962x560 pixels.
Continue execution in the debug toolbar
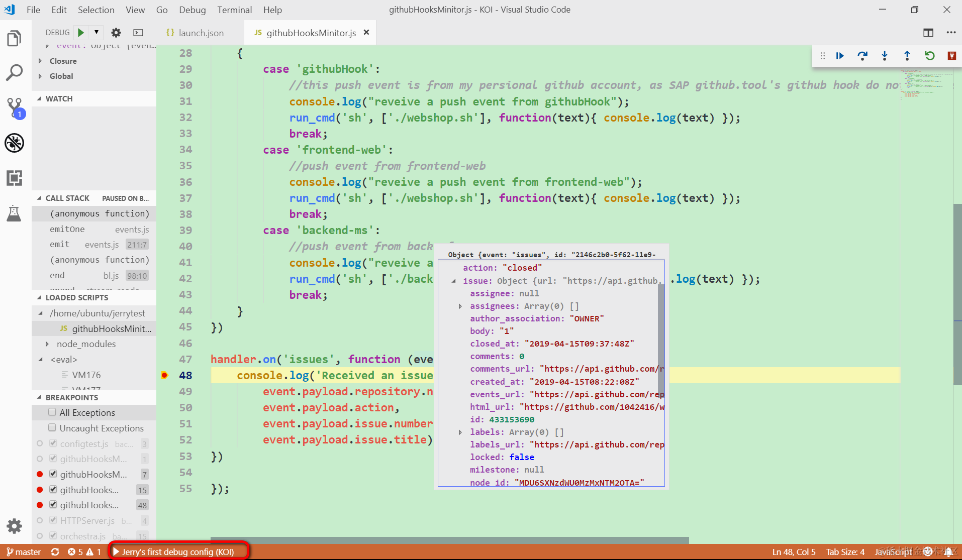(840, 56)
